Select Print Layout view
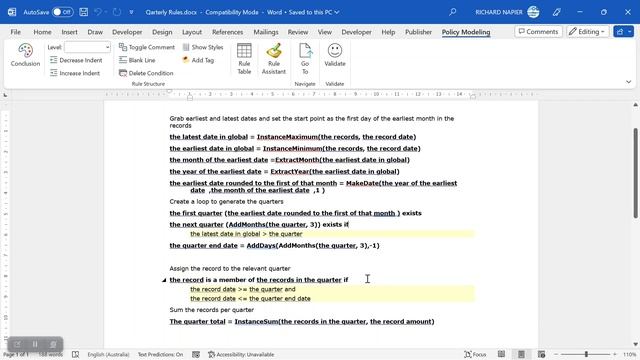This screenshot has height=360, width=640. pos(521,354)
